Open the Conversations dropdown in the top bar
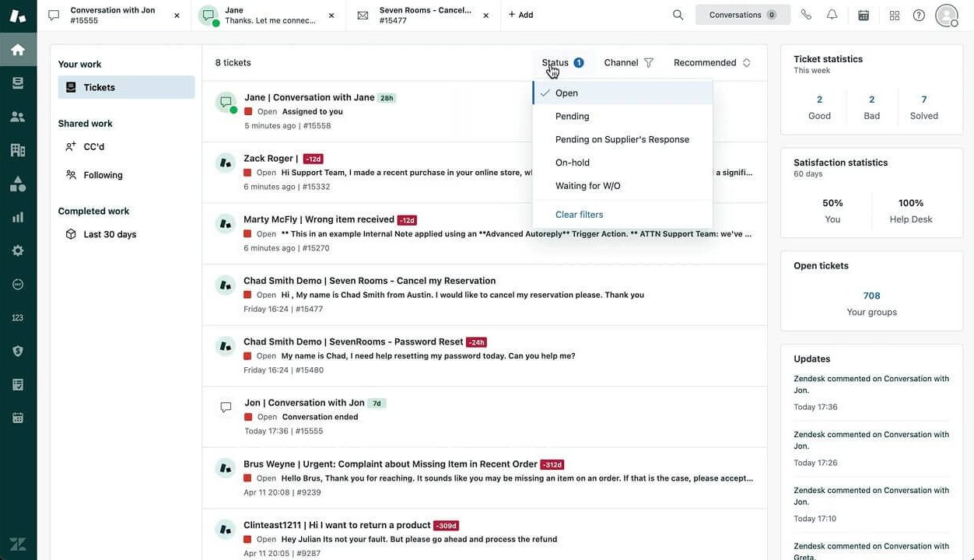Screen dimensions: 974x560 pos(742,14)
